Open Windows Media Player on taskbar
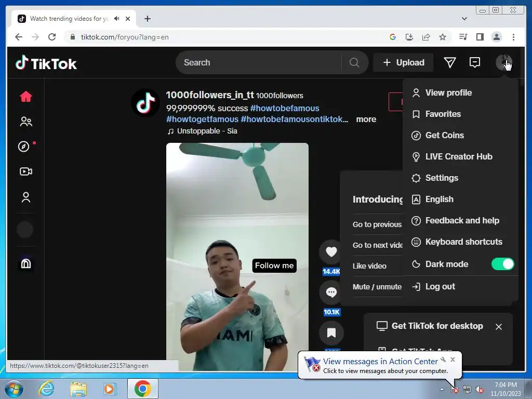The height and width of the screenshot is (399, 532). pos(110,389)
